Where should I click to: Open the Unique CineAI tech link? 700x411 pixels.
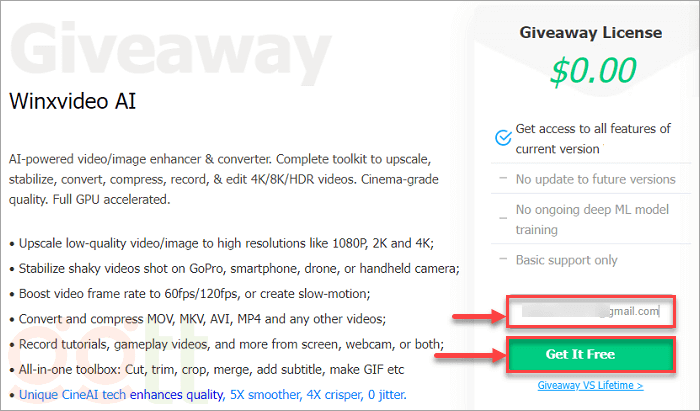point(73,395)
